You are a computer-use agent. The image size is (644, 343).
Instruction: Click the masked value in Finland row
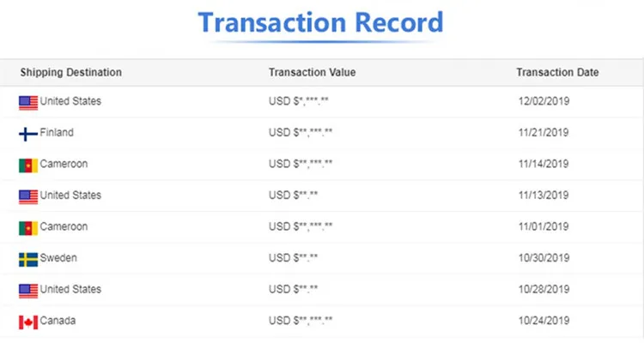(x=301, y=133)
